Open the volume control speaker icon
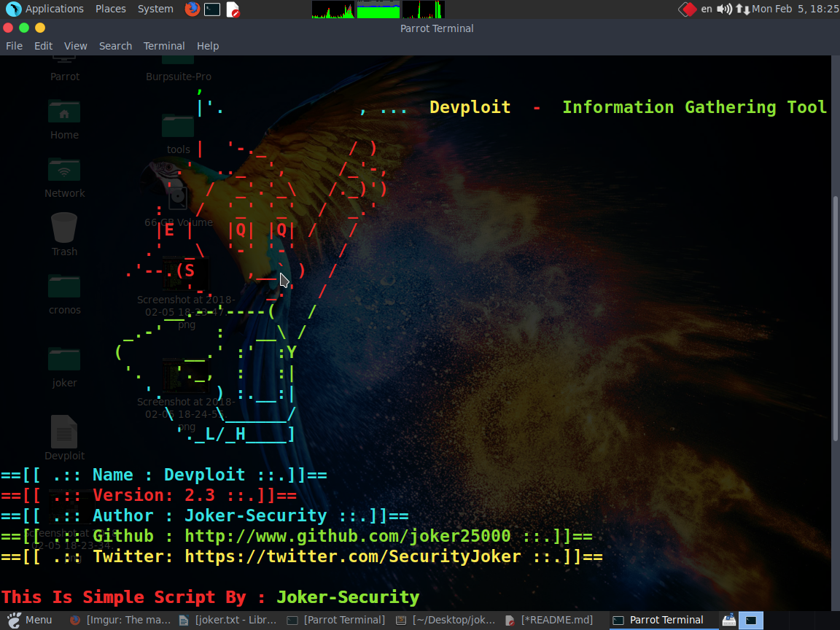The width and height of the screenshot is (840, 630). point(724,9)
